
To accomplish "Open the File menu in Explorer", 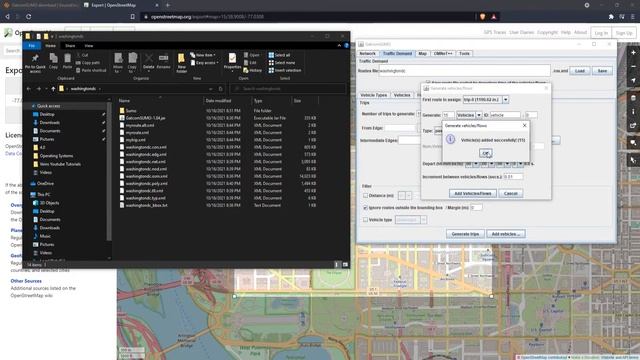I will (31, 46).
